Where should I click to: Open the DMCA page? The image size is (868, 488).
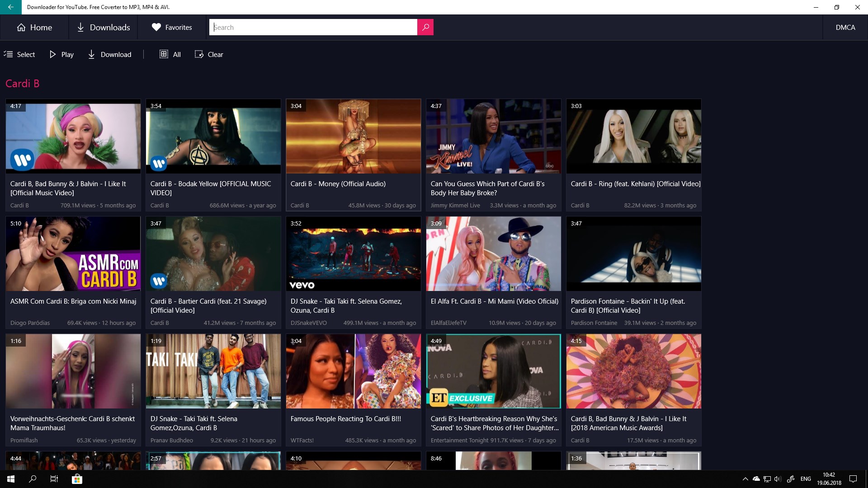845,27
